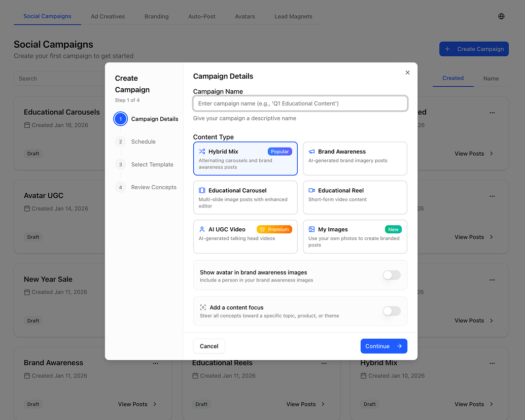Enable showing avatar in brand awareness images

tap(391, 274)
